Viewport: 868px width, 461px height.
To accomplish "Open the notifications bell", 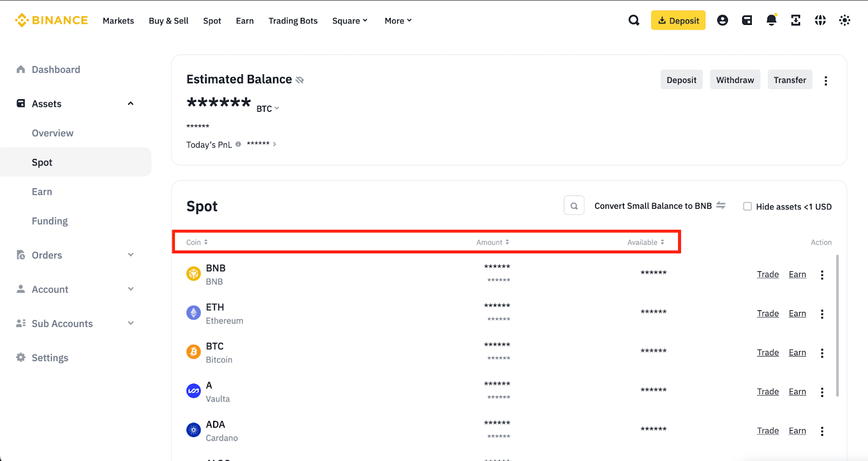I will tap(771, 20).
